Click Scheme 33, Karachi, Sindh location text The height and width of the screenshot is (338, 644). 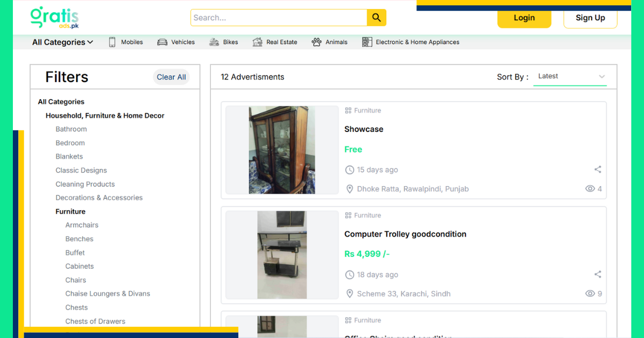point(404,294)
